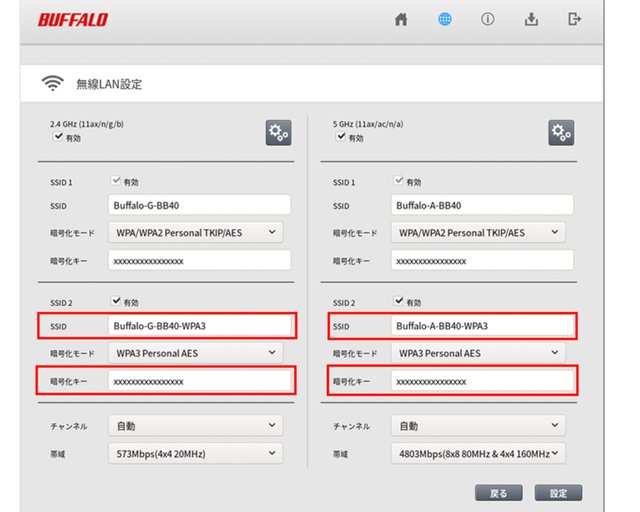Click the Buffalo-G-BB40-WPA3 SSID field
The height and width of the screenshot is (512, 640).
198,326
